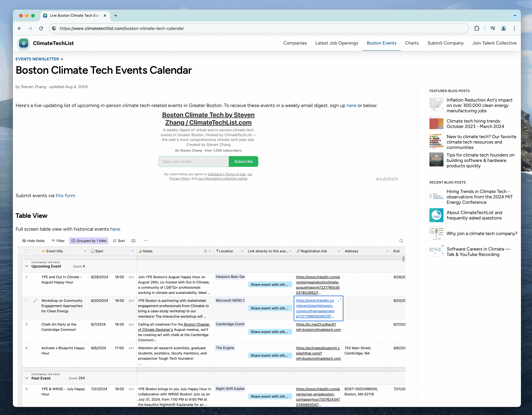Click the Harpoon Beer Gar location tag
The image size is (532, 415).
point(230,277)
